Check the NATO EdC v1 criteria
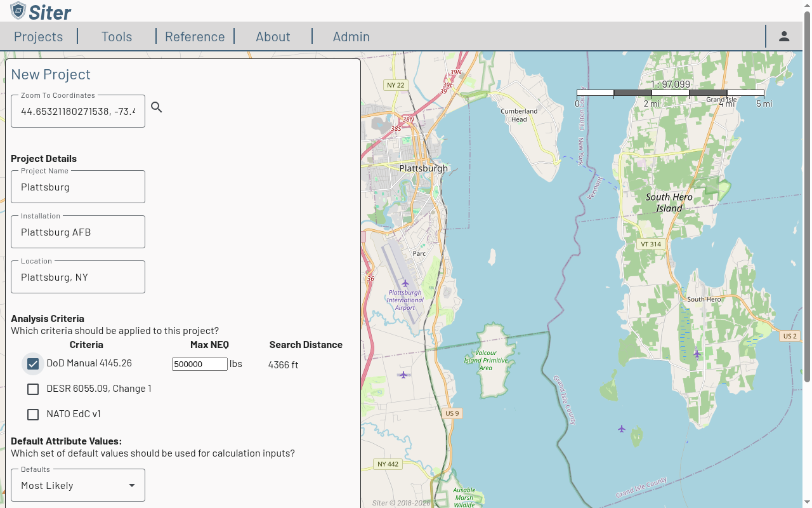The image size is (812, 508). click(33, 414)
